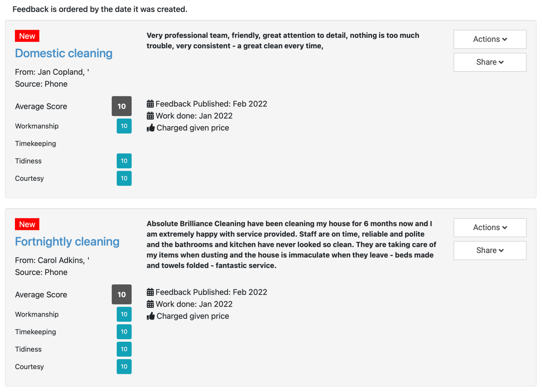Click Workmanship score badge in Domestic cleaning
The image size is (542, 392).
(124, 126)
